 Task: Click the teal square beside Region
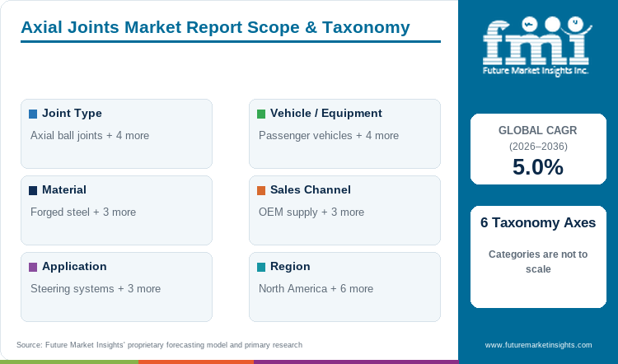tap(261, 267)
